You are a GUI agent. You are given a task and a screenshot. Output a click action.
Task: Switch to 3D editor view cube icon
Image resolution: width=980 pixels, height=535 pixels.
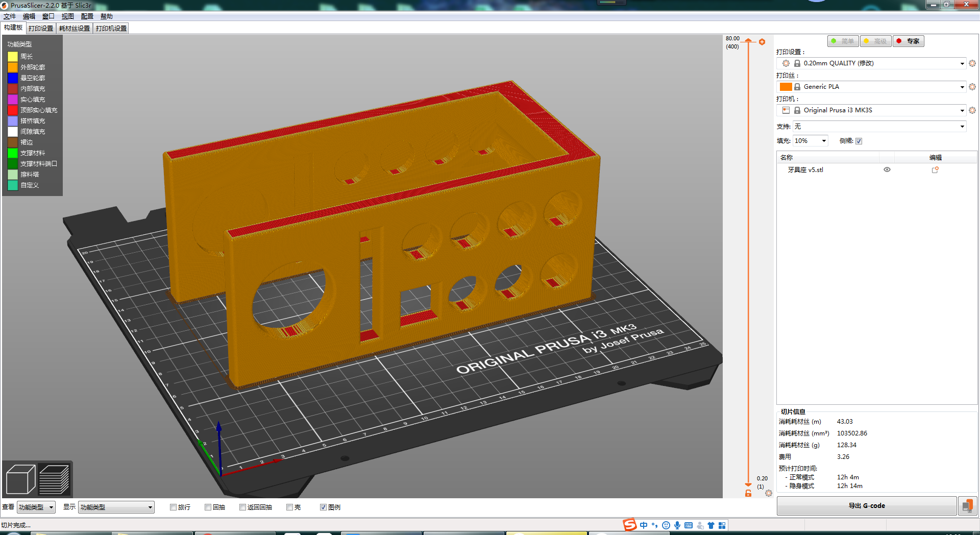tap(20, 478)
